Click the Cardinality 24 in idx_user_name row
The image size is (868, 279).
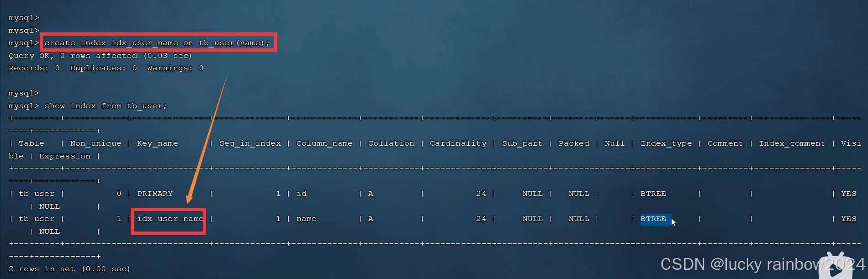pyautogui.click(x=481, y=219)
